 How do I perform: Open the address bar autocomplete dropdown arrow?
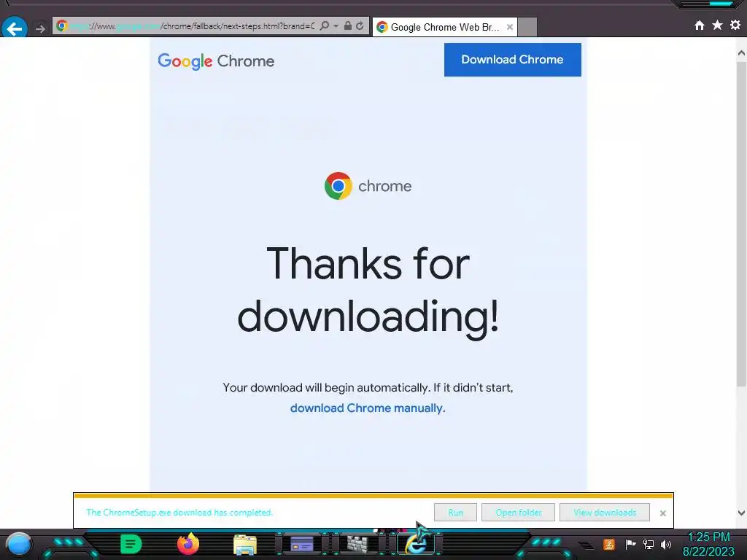[x=336, y=26]
